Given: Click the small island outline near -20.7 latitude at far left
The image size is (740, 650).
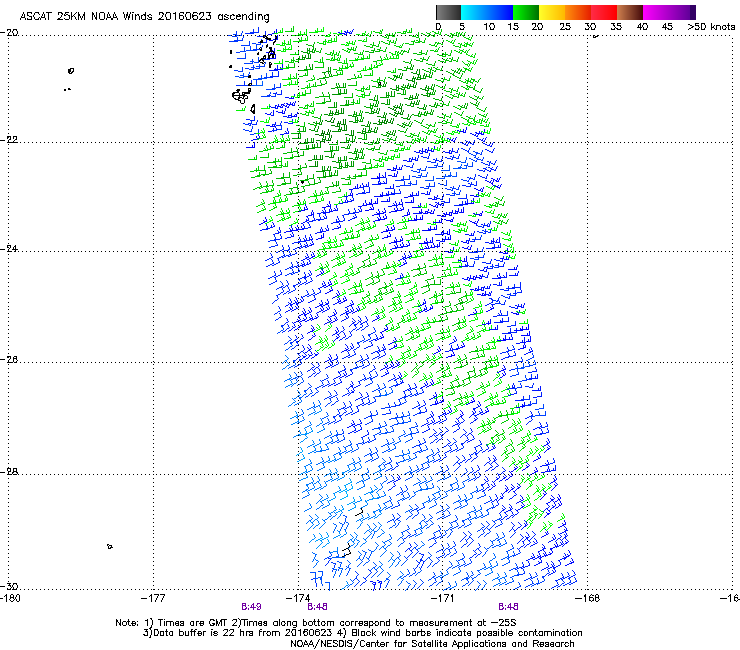Looking at the screenshot, I should point(71,71).
